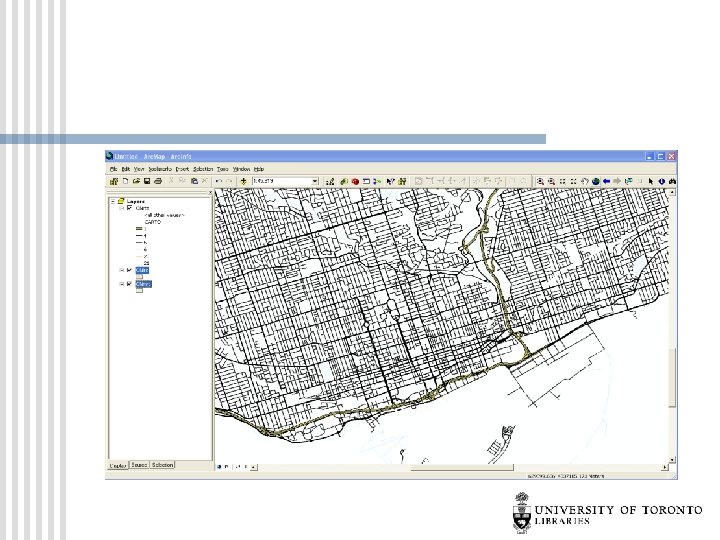This screenshot has height=540, width=720.
Task: Switch to data view globe button
Action: [x=219, y=467]
